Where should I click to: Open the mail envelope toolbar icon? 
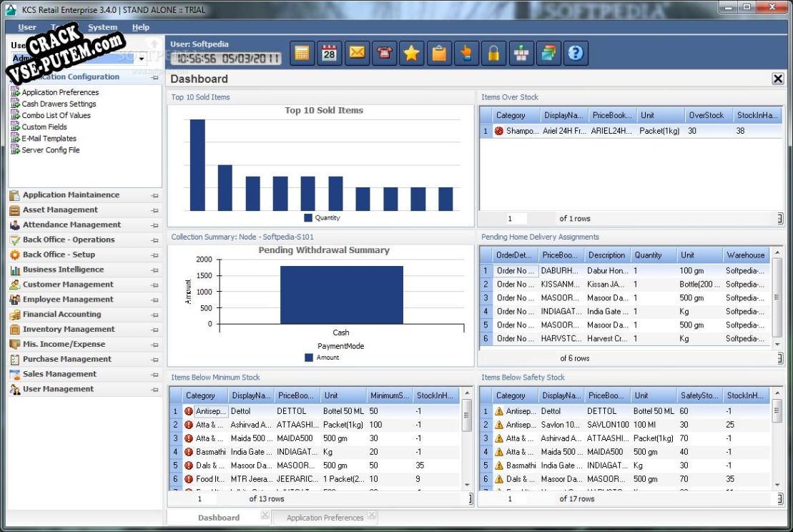click(357, 53)
